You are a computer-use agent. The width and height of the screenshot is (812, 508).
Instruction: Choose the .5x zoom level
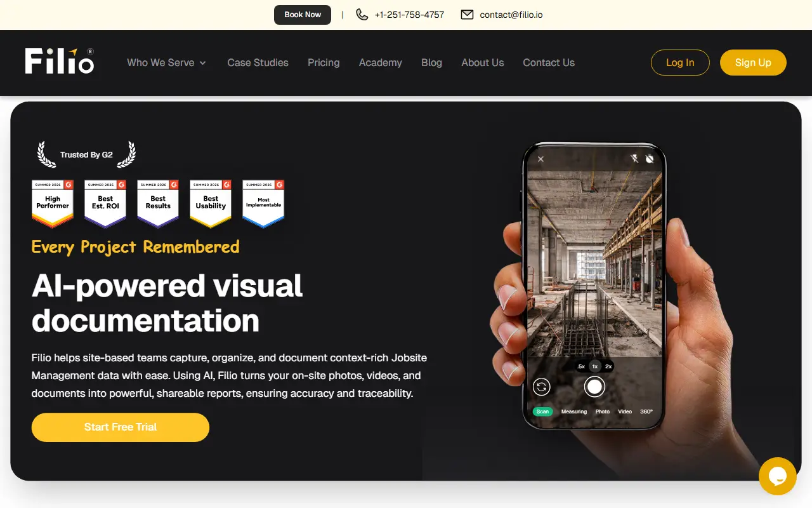tap(581, 366)
